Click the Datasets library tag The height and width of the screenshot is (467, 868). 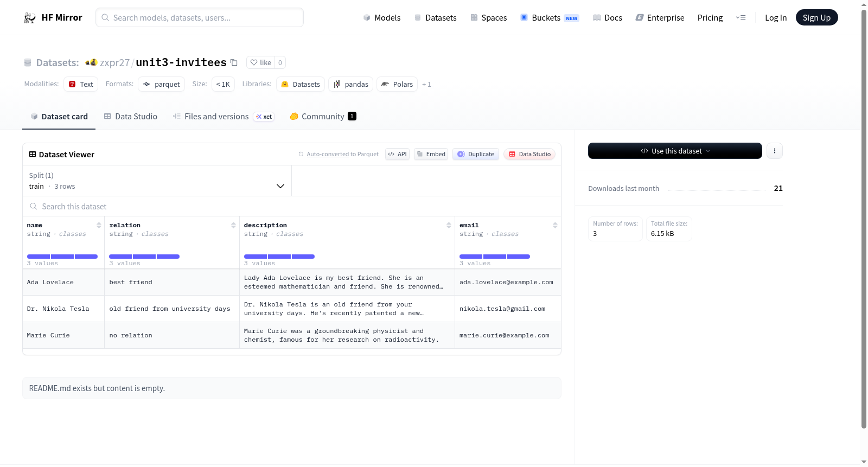coord(301,84)
